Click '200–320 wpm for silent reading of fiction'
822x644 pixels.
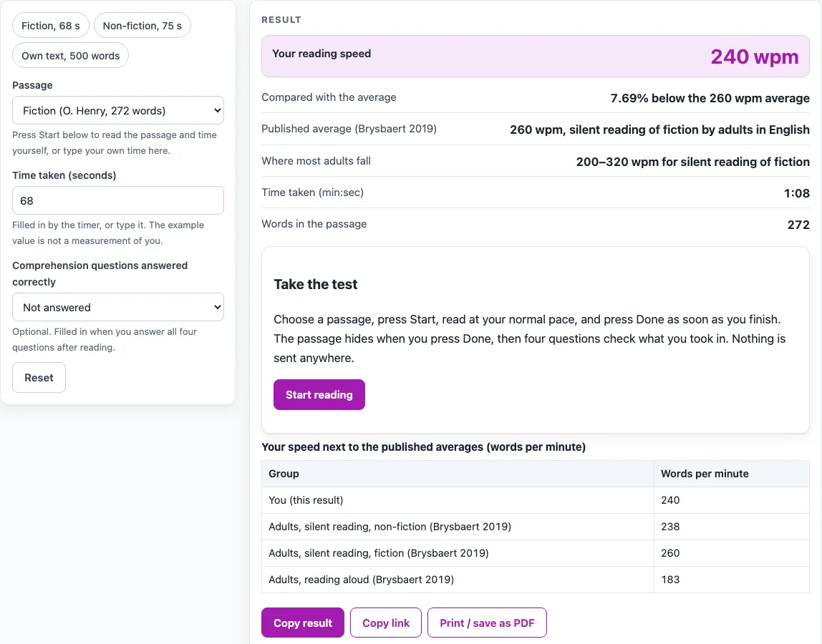(692, 162)
